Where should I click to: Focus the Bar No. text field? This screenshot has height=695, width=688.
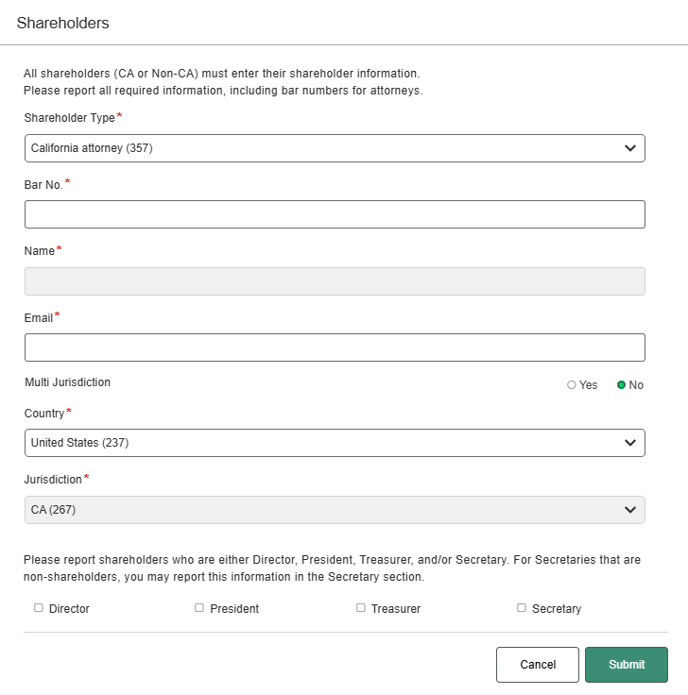tap(334, 214)
